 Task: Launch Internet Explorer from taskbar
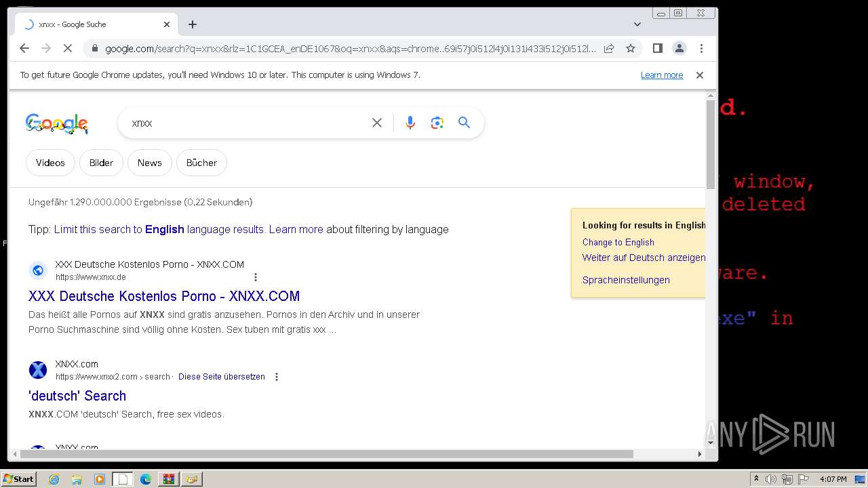point(54,479)
